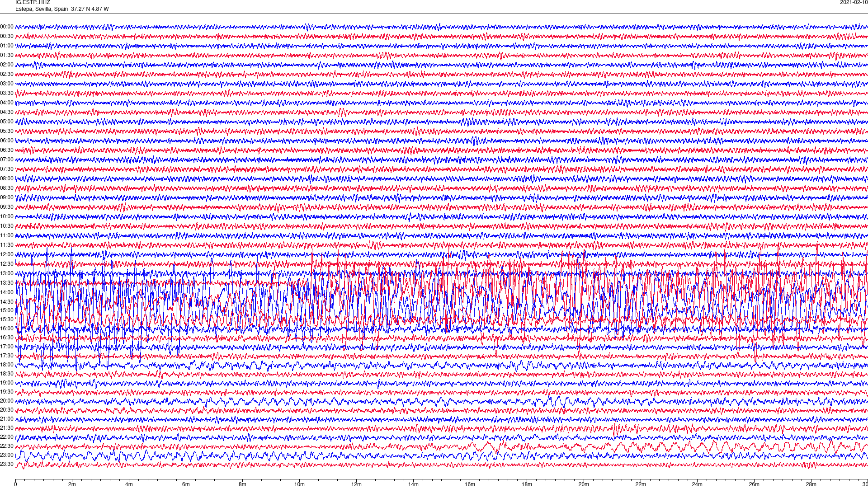Click the station code IG.ESTP..HHZ title
This screenshot has width=868, height=488.
(x=33, y=2)
